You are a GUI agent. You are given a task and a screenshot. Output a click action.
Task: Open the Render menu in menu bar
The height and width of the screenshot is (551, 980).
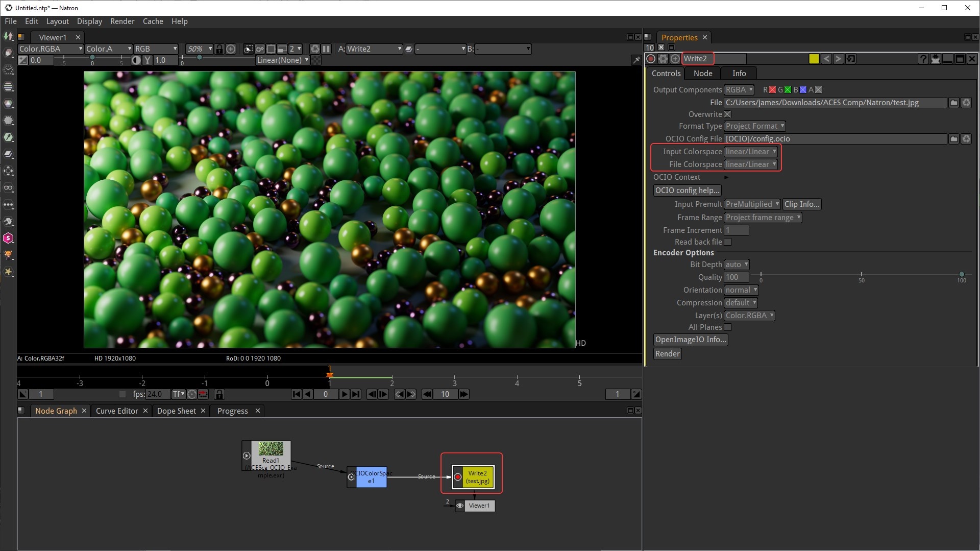coord(122,21)
